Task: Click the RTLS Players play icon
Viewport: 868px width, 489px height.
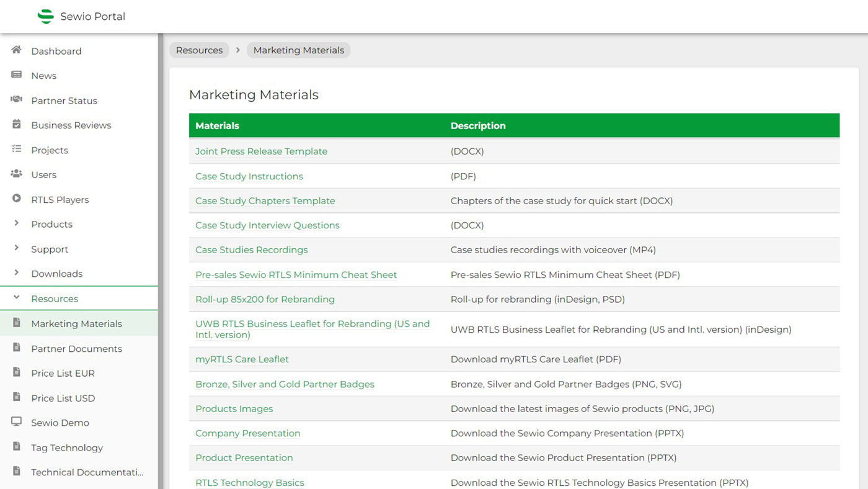Action: 17,199
